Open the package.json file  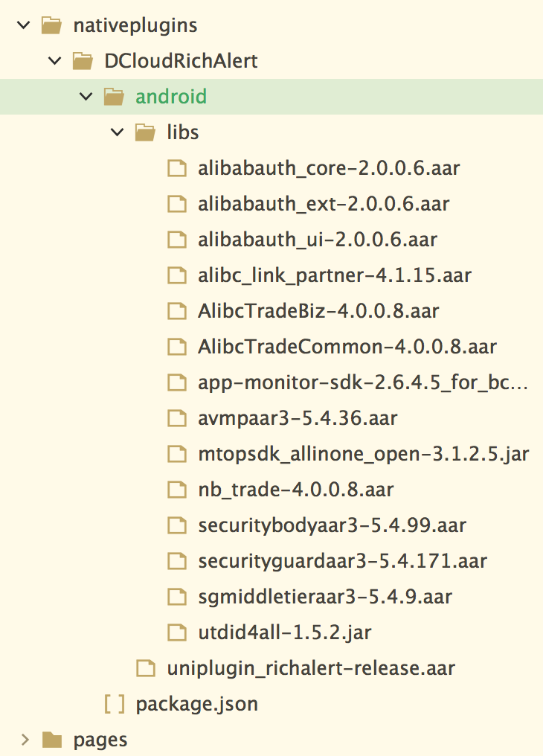tap(196, 704)
